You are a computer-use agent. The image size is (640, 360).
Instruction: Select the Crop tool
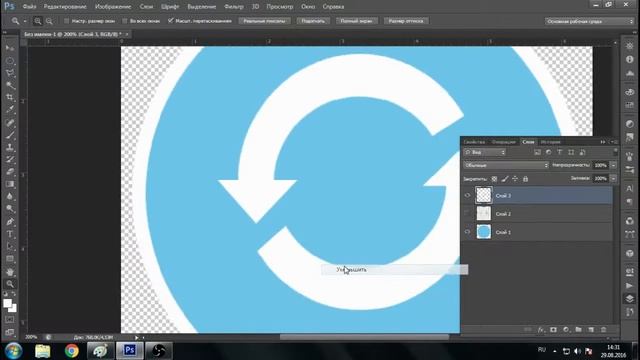pos(10,98)
